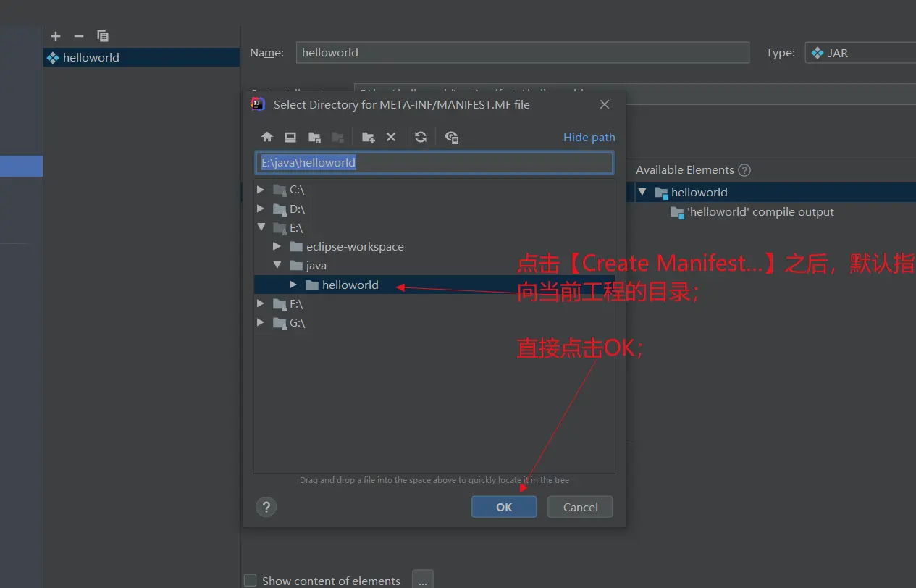Image resolution: width=916 pixels, height=588 pixels.
Task: Jump to the Project directory icon
Action: (x=314, y=137)
